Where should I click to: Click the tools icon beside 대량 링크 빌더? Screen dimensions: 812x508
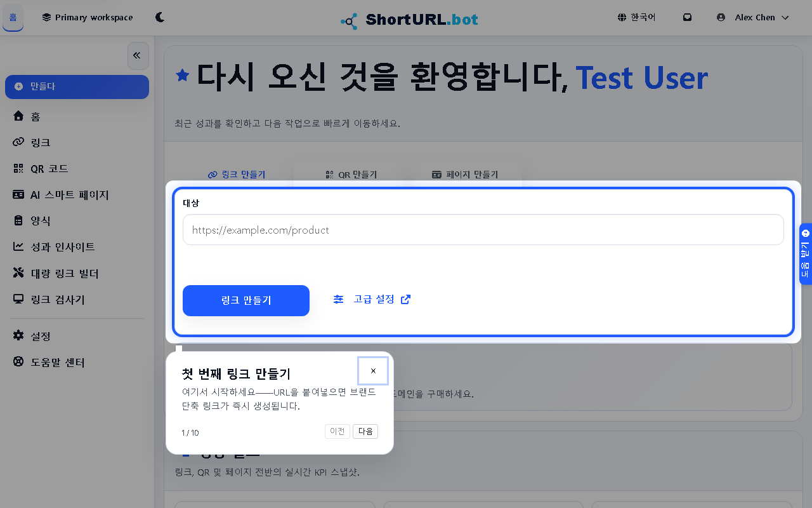click(x=18, y=273)
